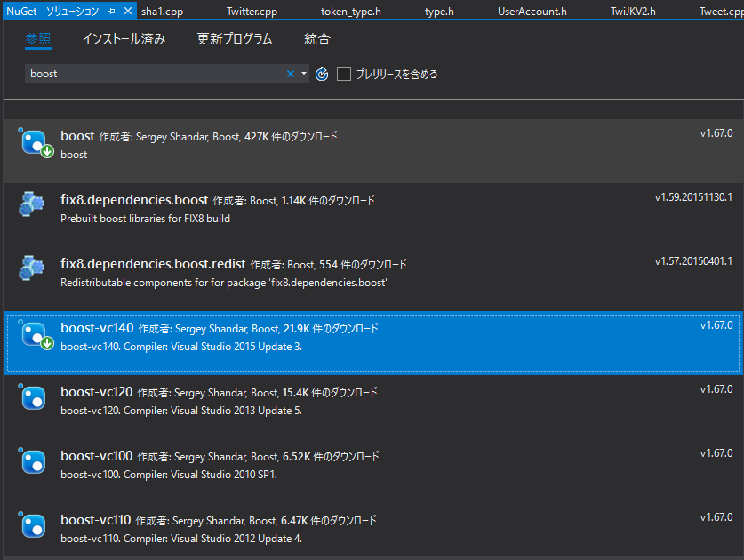Click the boost-vc110 package icon
744x560 pixels.
[32, 526]
